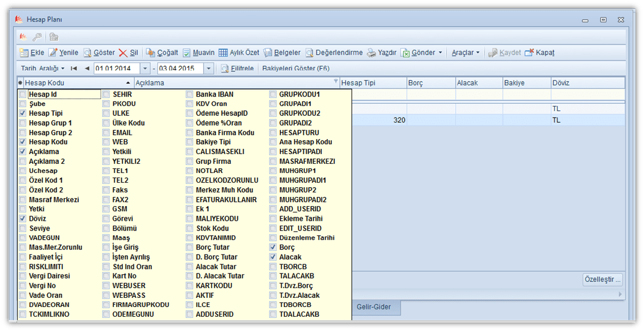Screen dimensions: 644x331
Task: Check the GRUPKODU1 column checkbox
Action: (273, 94)
